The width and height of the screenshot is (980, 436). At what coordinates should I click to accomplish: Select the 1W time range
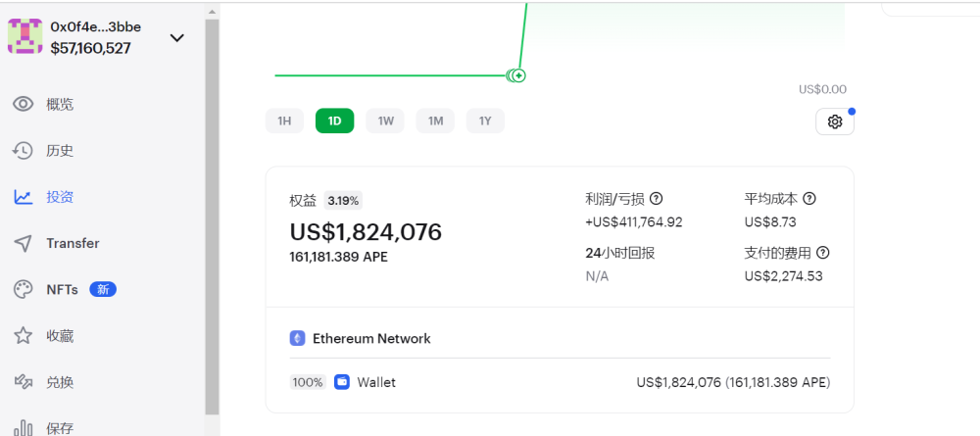pyautogui.click(x=385, y=121)
